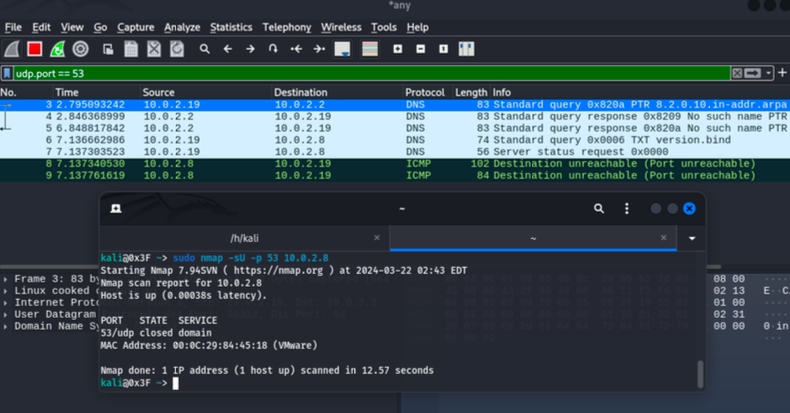Sort by the Info column header

click(x=640, y=92)
